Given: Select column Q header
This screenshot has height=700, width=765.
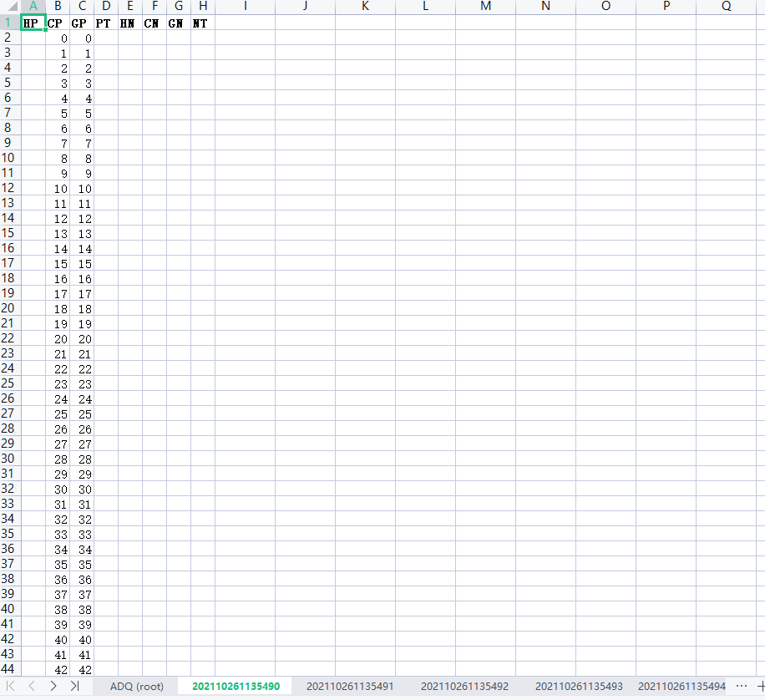Looking at the screenshot, I should pos(726,7).
